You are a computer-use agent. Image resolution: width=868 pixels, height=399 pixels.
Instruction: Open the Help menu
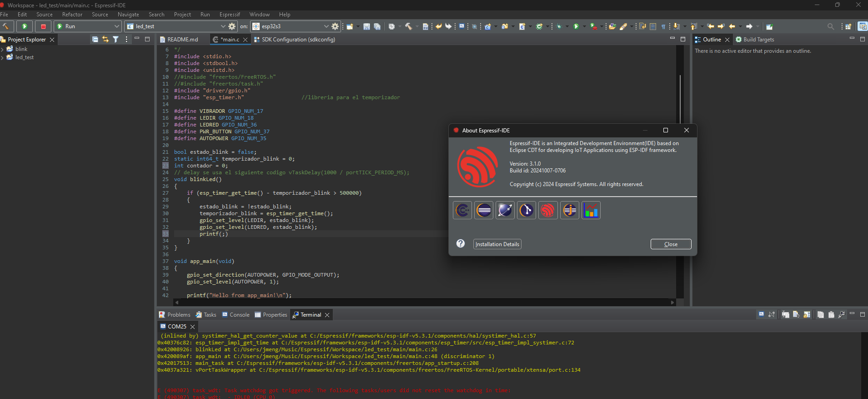(285, 15)
